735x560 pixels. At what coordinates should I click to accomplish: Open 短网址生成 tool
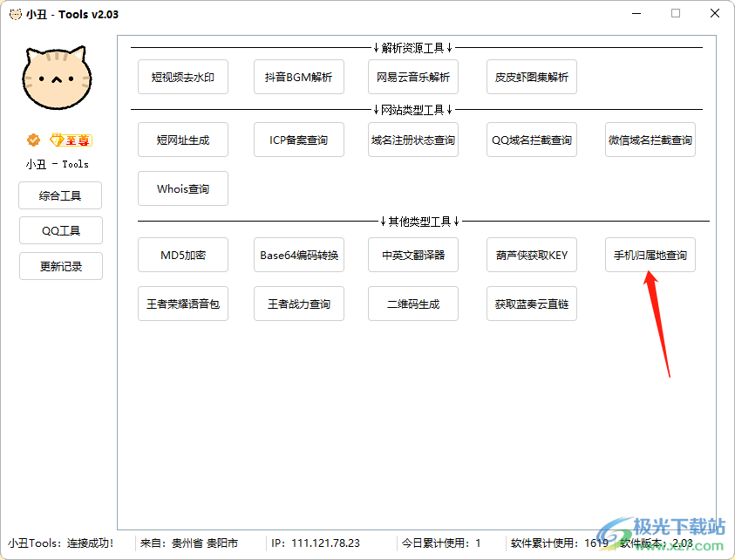183,140
